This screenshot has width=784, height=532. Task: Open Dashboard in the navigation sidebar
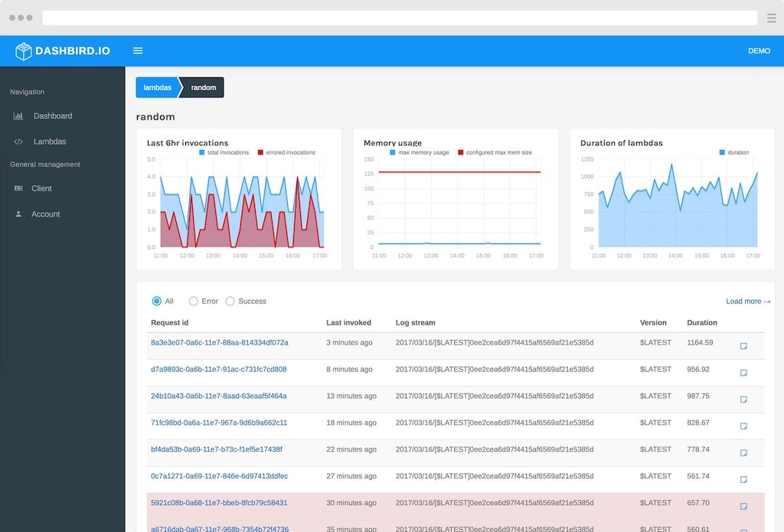[x=53, y=116]
